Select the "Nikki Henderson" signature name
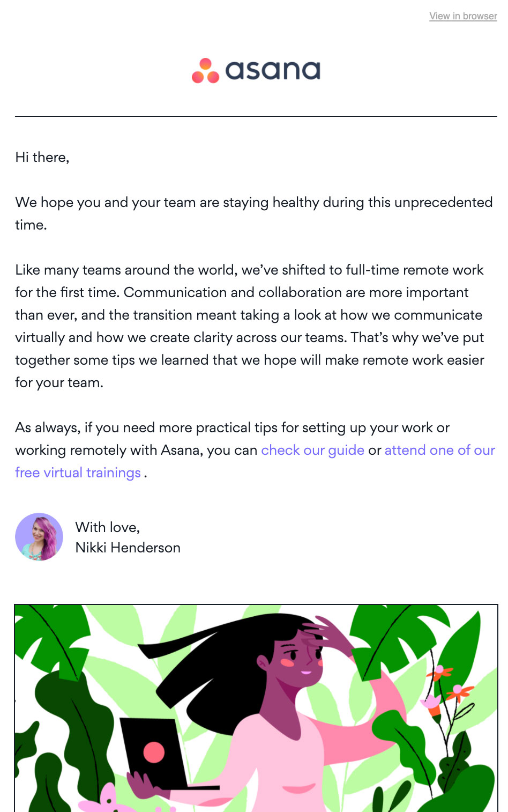This screenshot has height=812, width=508. click(128, 548)
